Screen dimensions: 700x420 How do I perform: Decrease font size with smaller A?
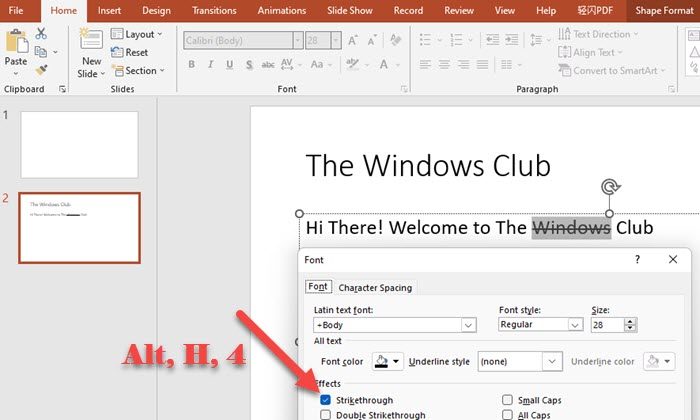point(371,41)
